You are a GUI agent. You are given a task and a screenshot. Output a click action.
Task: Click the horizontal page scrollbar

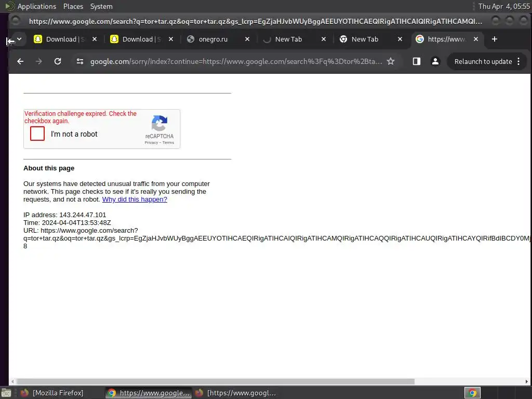tap(216, 381)
